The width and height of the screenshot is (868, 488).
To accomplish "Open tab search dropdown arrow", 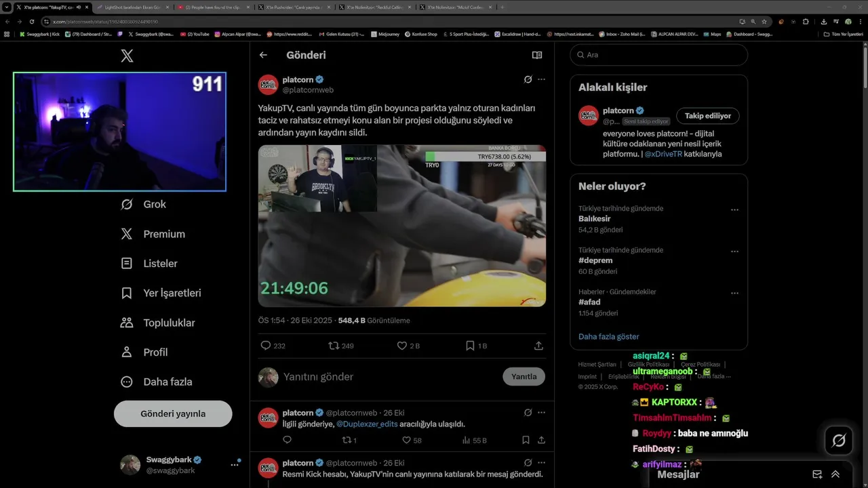I will (x=6, y=7).
